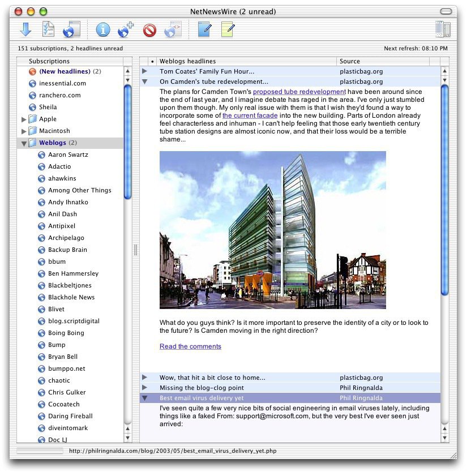The image size is (471, 476).
Task: Collapse the Weblogs folder triangle
Action: click(24, 143)
